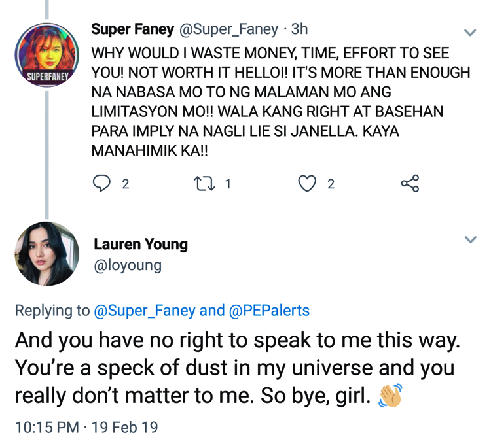Screen dimensions: 491x448
Task: Expand the chevron menu on Super Faney's tweet
Action: 470,32
